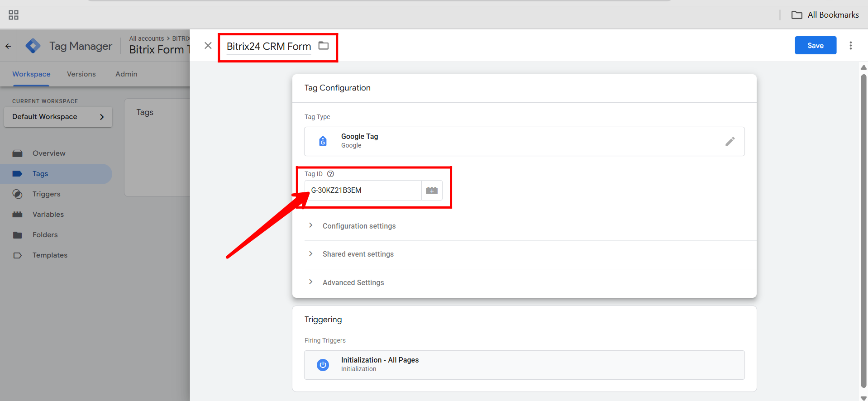Open Templates in the sidebar
Screen dimensions: 868x401
(50, 255)
